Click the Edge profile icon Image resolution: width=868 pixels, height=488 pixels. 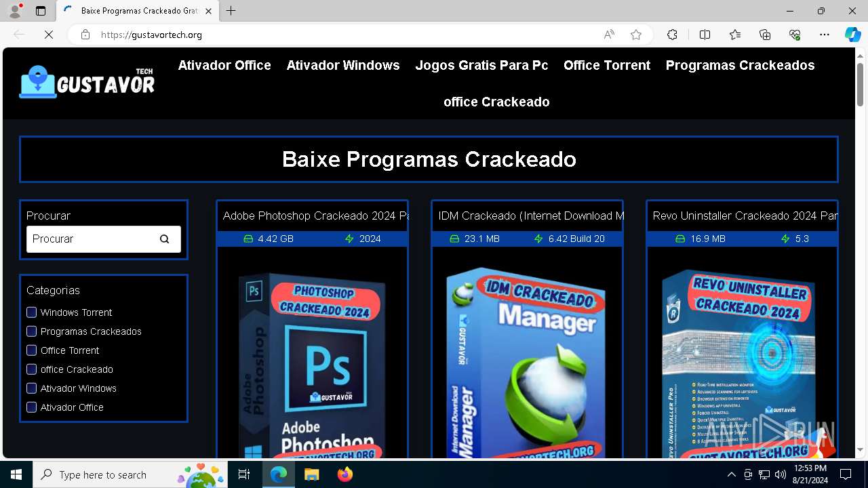tap(15, 11)
